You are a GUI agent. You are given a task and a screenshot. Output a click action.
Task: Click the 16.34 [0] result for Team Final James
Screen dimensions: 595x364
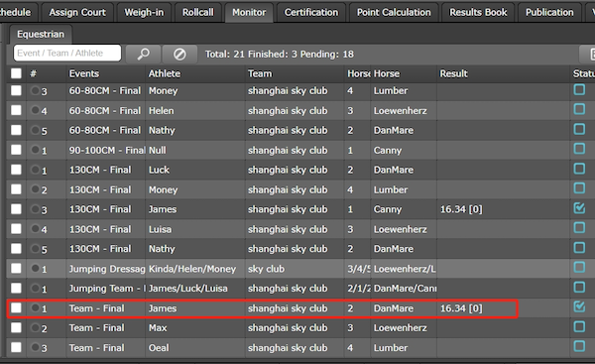point(461,308)
